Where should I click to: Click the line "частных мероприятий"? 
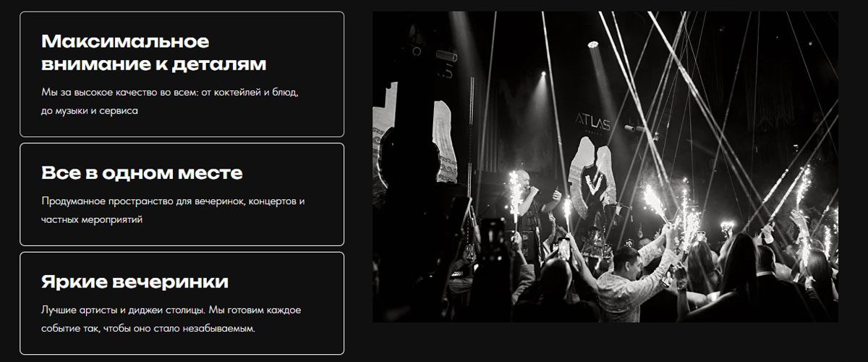92,219
